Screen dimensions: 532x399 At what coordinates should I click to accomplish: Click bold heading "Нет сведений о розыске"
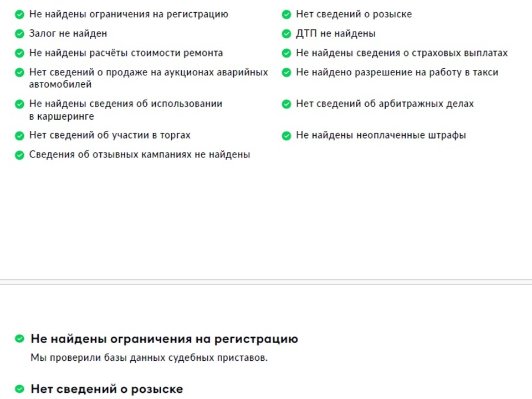coord(106,389)
